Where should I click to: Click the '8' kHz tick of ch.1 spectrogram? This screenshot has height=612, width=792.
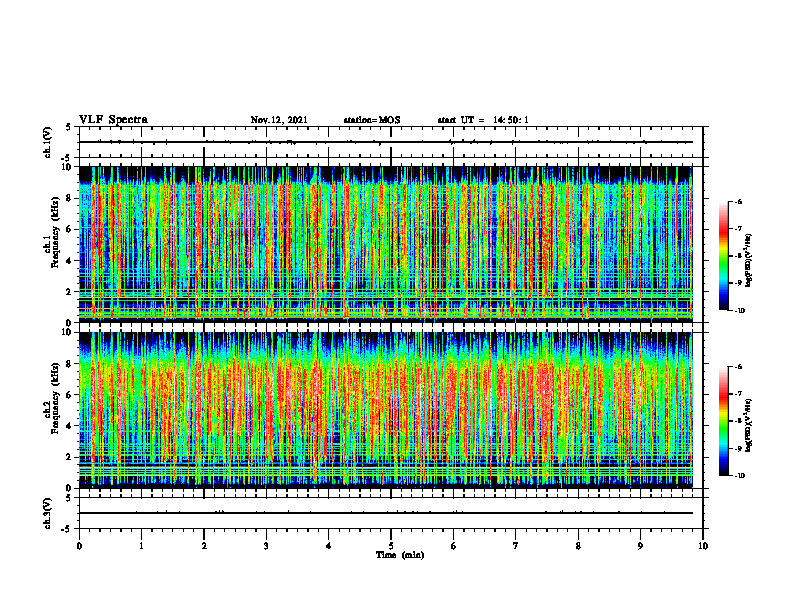pyautogui.click(x=69, y=198)
